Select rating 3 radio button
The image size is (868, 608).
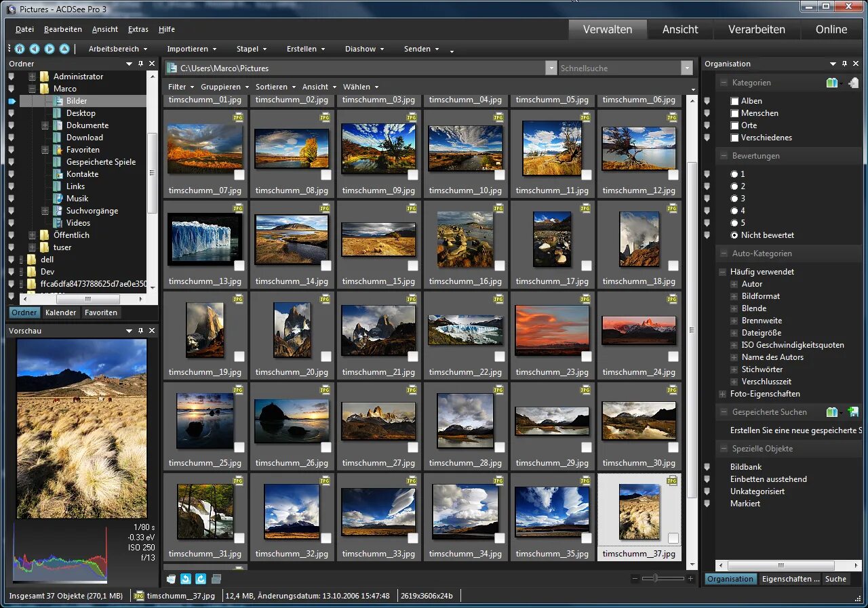(x=734, y=199)
